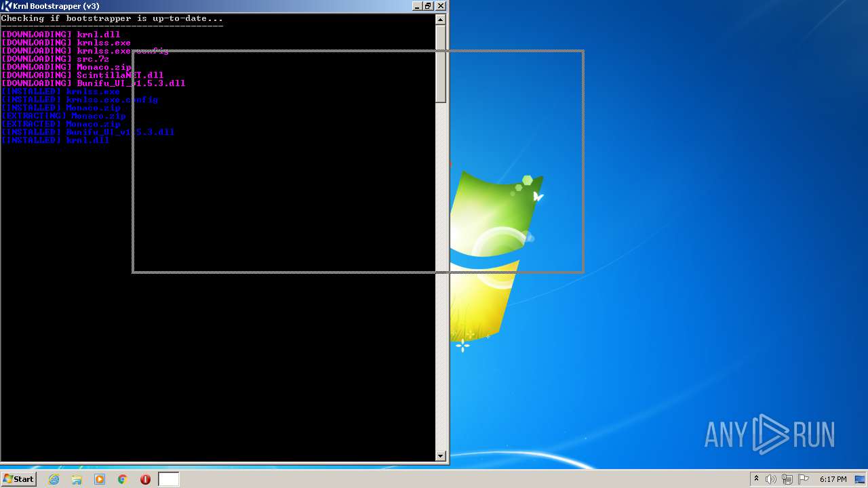Open the network status tray icon
Image resolution: width=868 pixels, height=488 pixels.
tap(787, 479)
